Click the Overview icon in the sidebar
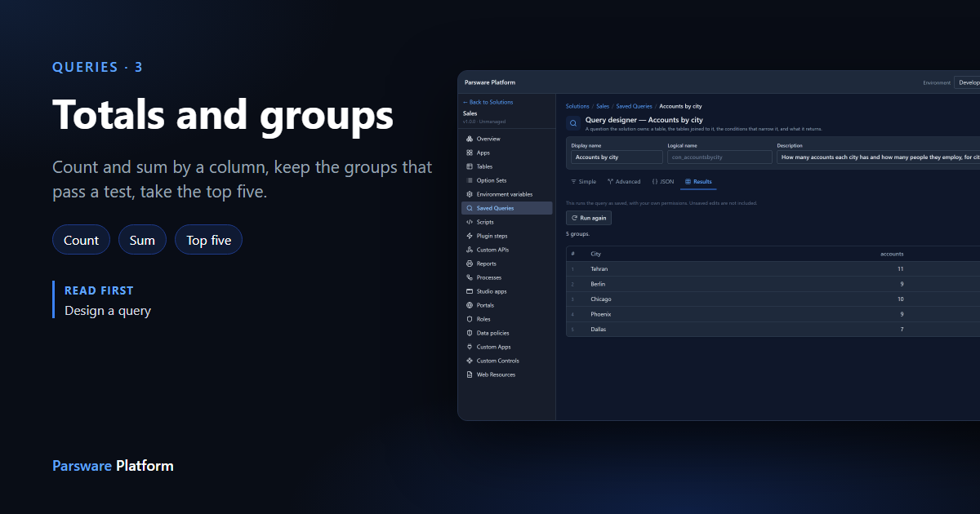The width and height of the screenshot is (980, 514). coord(470,139)
